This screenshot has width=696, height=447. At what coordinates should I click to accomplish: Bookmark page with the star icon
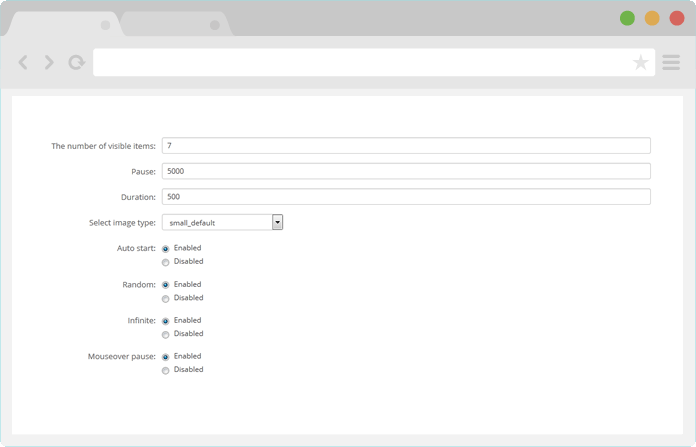click(641, 62)
